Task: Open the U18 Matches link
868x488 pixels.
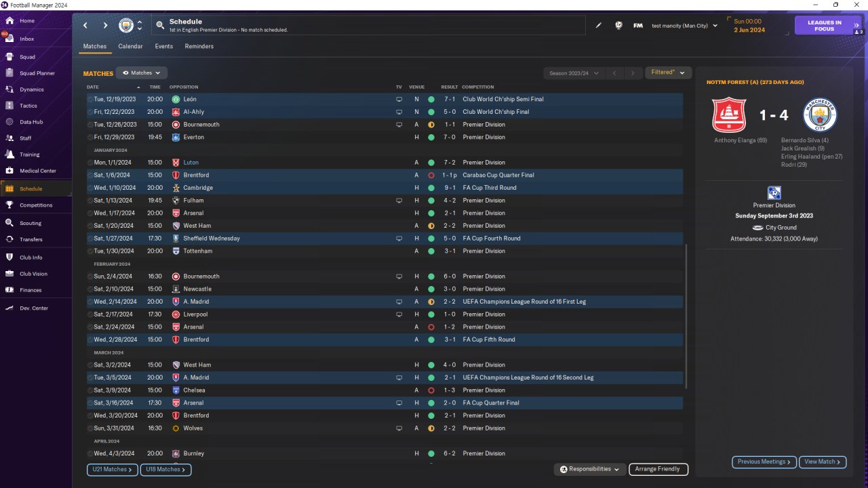Action: pos(165,469)
